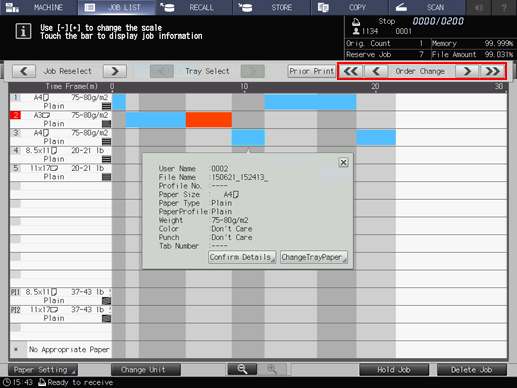Open the help question mark icon
517x388 pixels.
504,7
